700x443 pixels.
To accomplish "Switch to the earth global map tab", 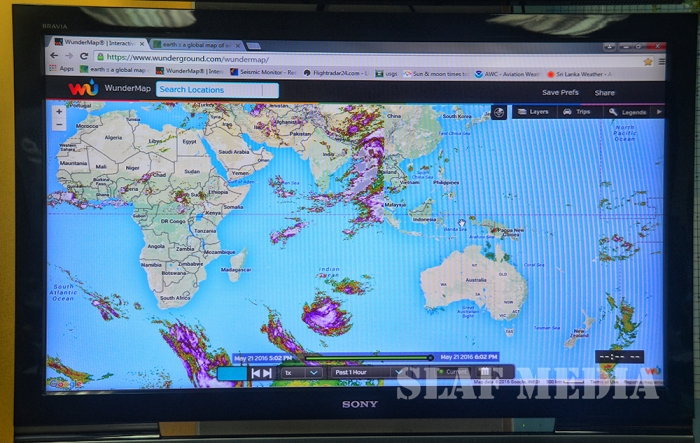I will 193,44.
